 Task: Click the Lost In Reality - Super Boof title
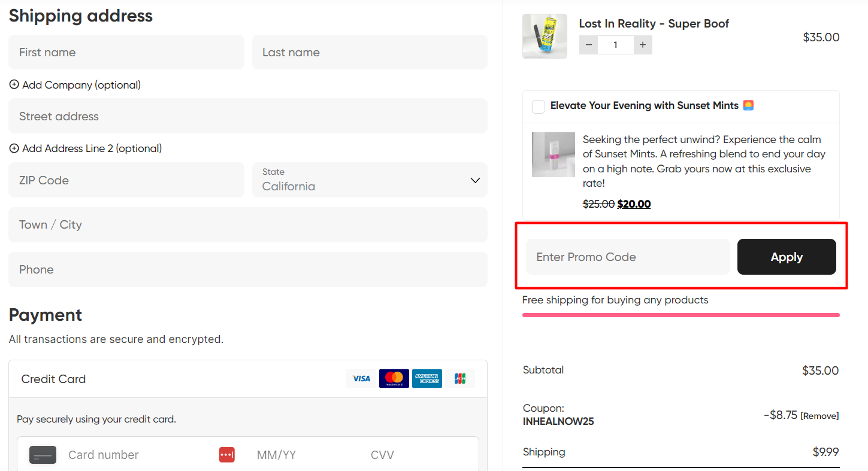point(654,23)
